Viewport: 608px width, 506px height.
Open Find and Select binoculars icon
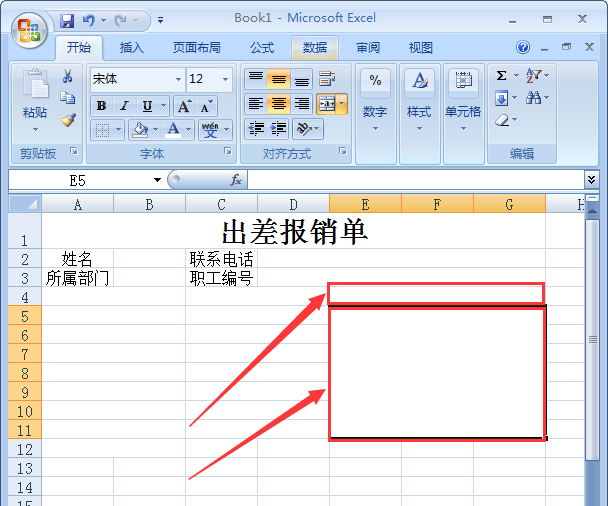(534, 97)
